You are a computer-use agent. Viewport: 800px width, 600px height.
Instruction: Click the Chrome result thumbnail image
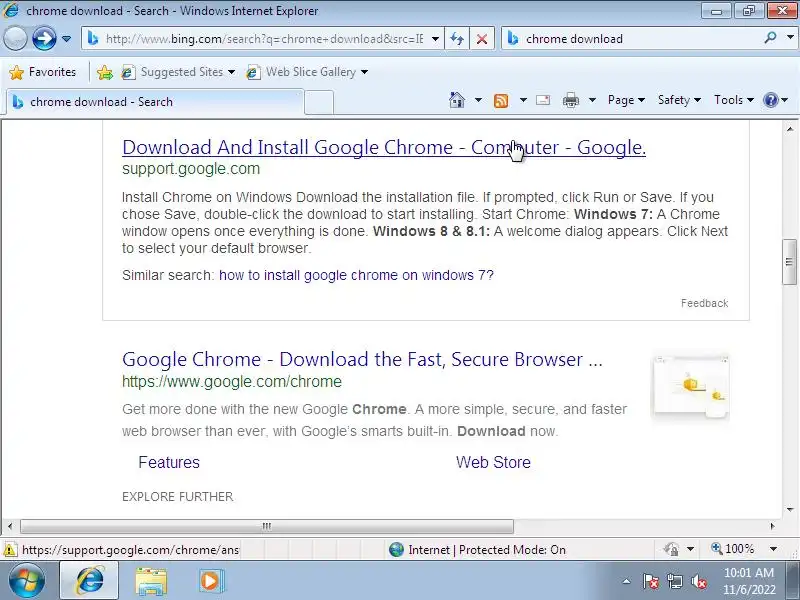pos(691,386)
